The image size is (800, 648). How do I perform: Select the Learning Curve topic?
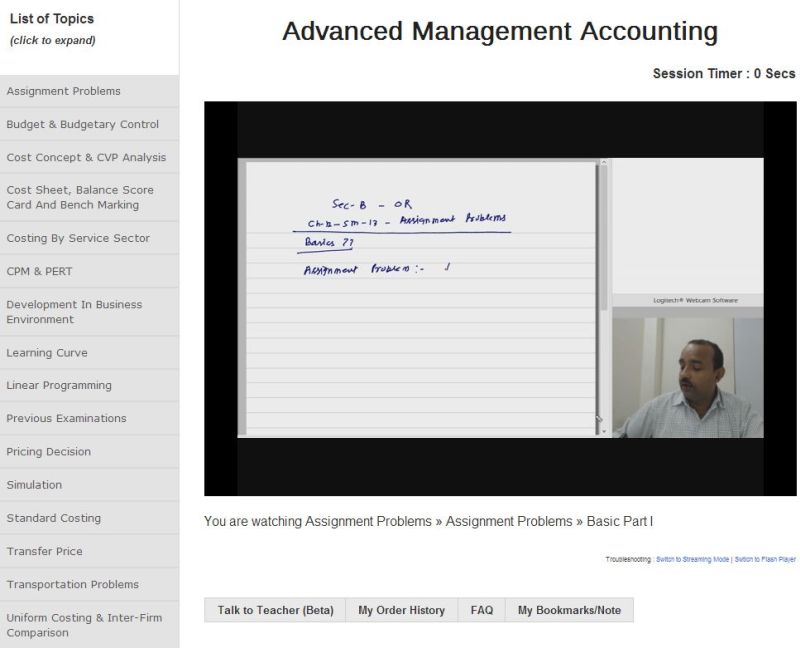click(x=47, y=352)
